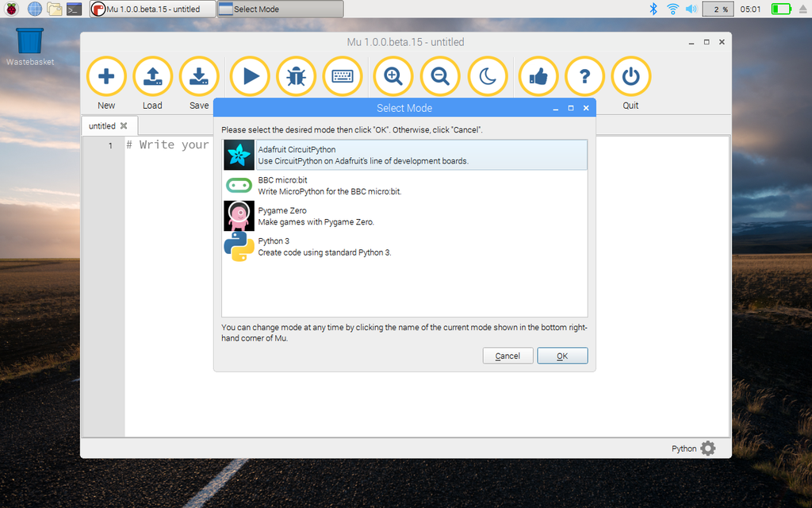The width and height of the screenshot is (812, 508).
Task: Open Help using the question mark icon
Action: click(584, 76)
